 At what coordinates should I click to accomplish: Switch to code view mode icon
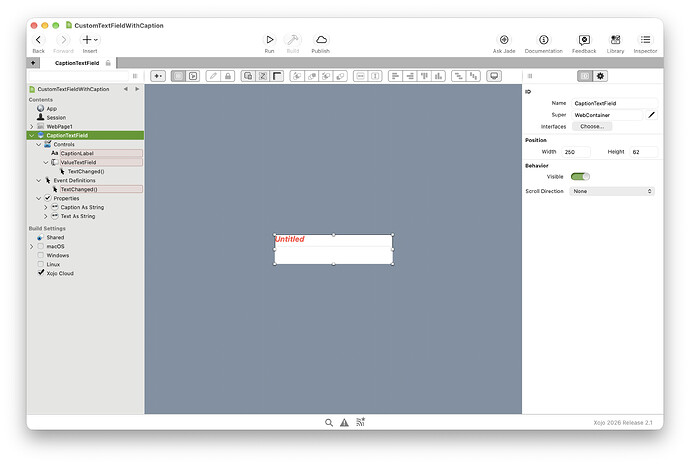pyautogui.click(x=193, y=76)
